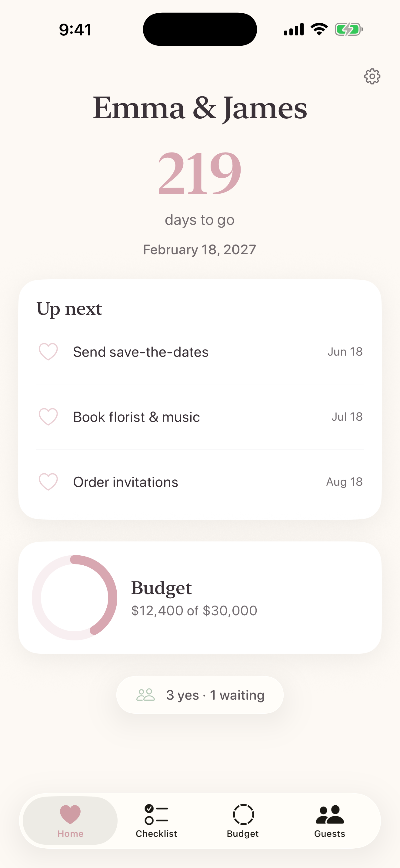
Task: Open the Budget card title
Action: pyautogui.click(x=161, y=588)
